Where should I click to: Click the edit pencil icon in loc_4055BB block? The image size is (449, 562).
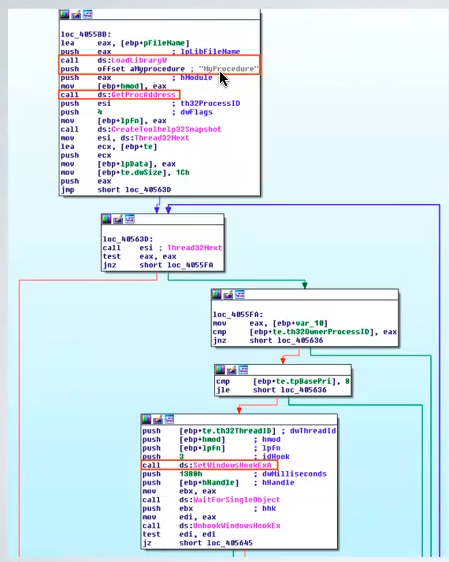[76, 14]
